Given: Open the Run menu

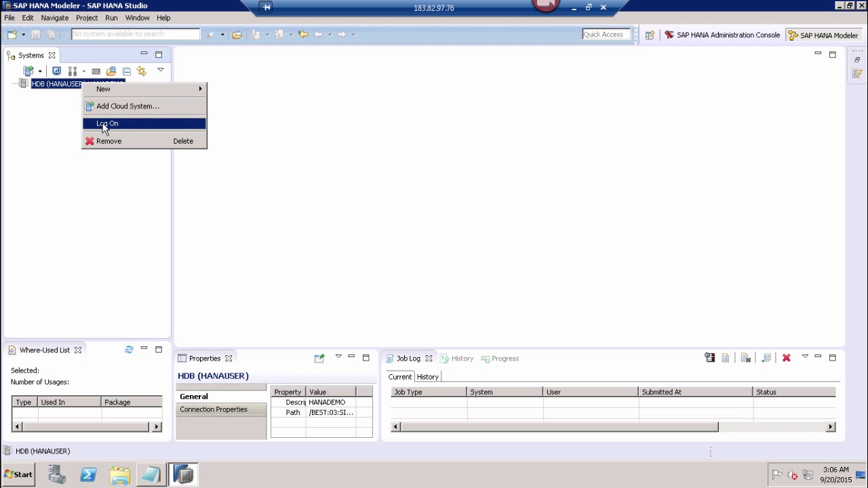Looking at the screenshot, I should coord(111,18).
